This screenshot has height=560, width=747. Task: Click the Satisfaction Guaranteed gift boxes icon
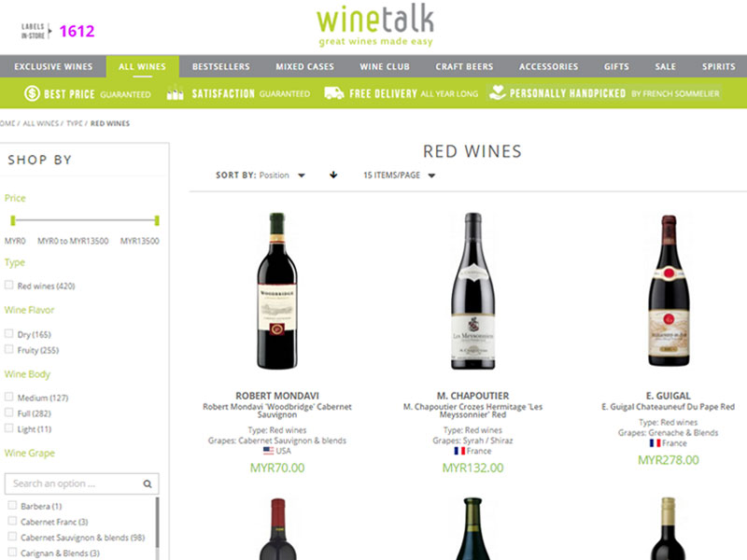coord(175,92)
